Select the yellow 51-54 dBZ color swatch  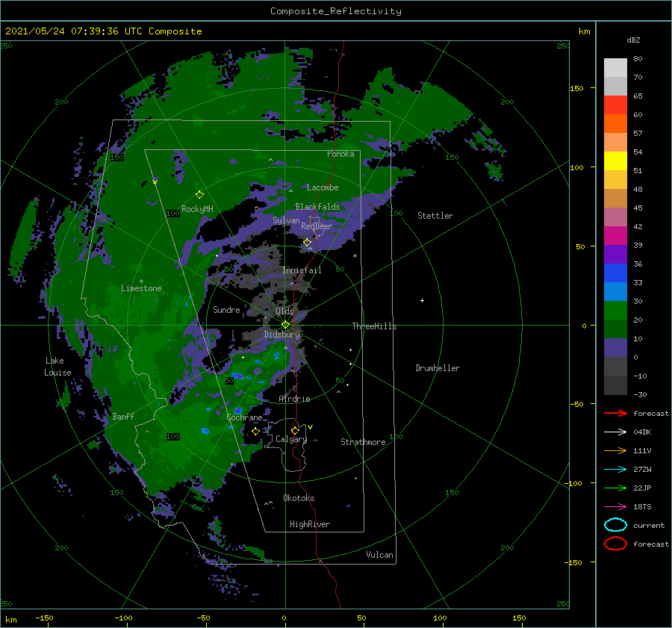[615, 161]
